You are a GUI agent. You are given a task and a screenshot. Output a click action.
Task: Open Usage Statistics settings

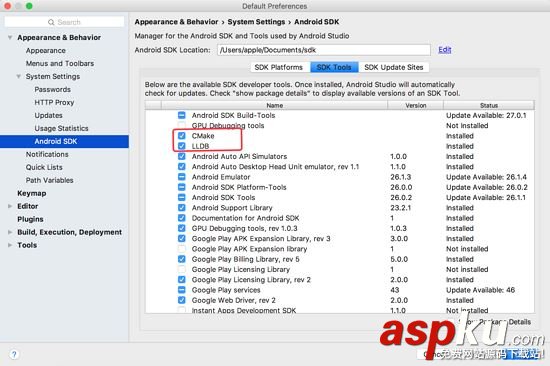coord(61,128)
